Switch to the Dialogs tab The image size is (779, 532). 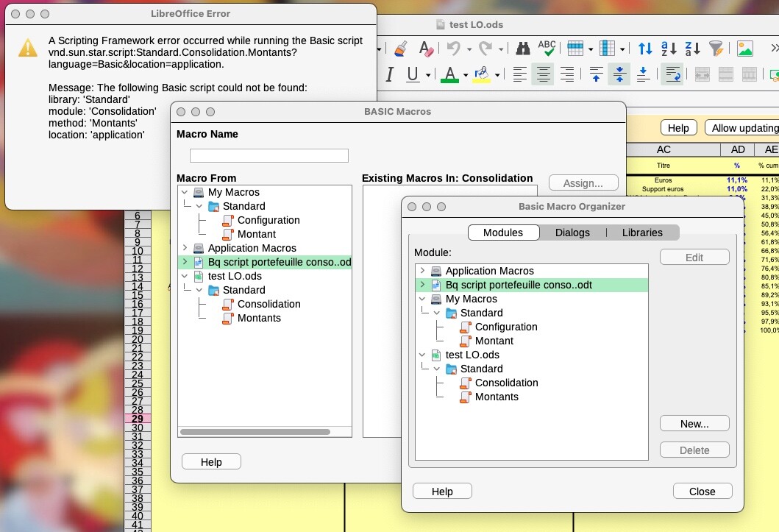(x=572, y=233)
